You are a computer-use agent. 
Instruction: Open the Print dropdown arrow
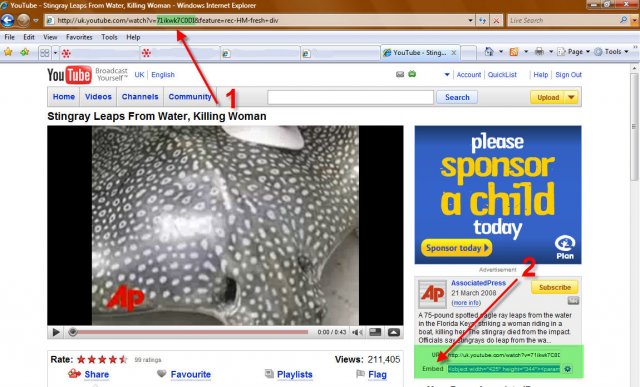[x=551, y=52]
